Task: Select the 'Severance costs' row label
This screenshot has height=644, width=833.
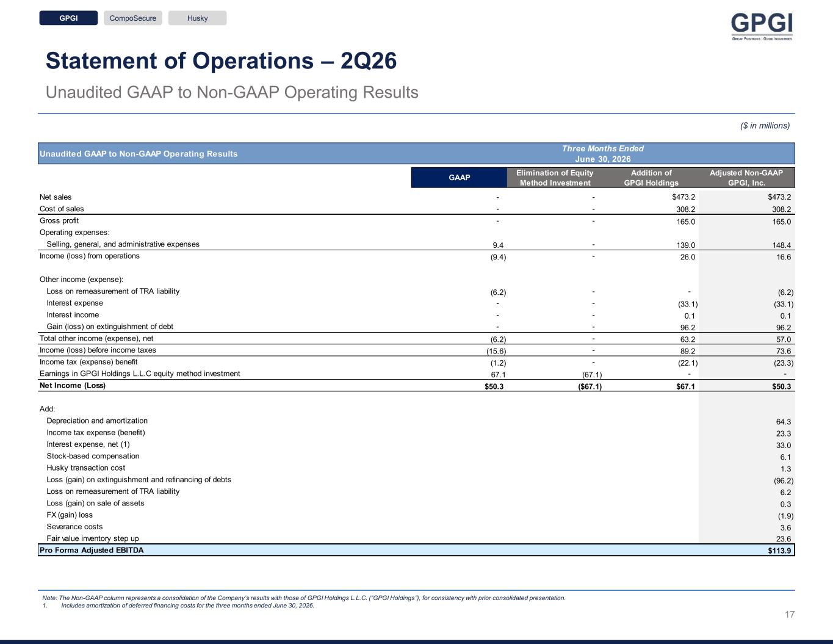Action: point(74,527)
